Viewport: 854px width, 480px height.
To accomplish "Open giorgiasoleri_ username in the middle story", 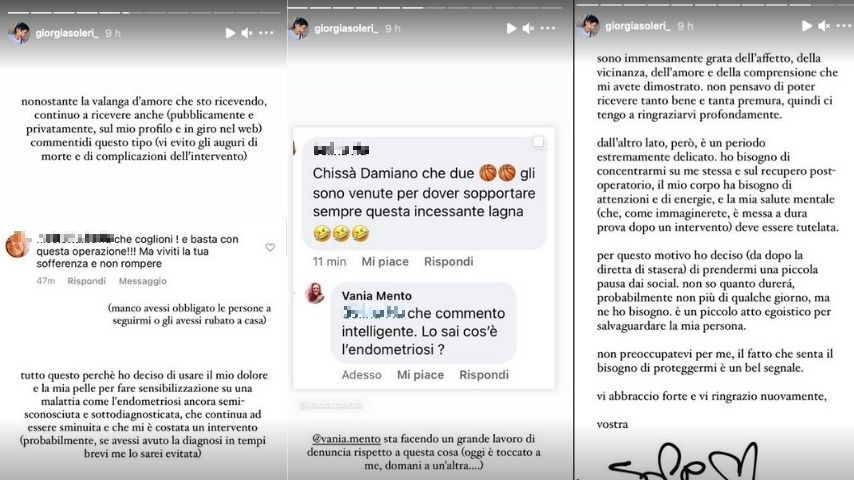I will click(345, 28).
